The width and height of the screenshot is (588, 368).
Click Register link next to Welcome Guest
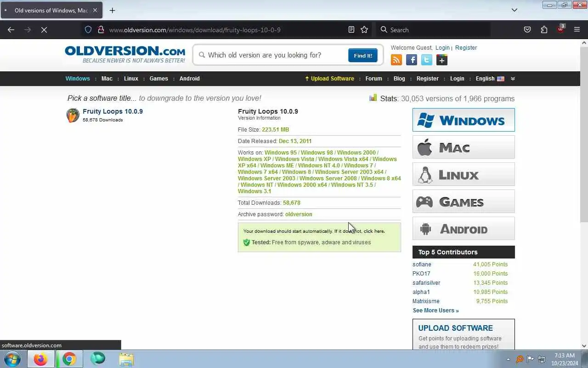click(x=466, y=48)
